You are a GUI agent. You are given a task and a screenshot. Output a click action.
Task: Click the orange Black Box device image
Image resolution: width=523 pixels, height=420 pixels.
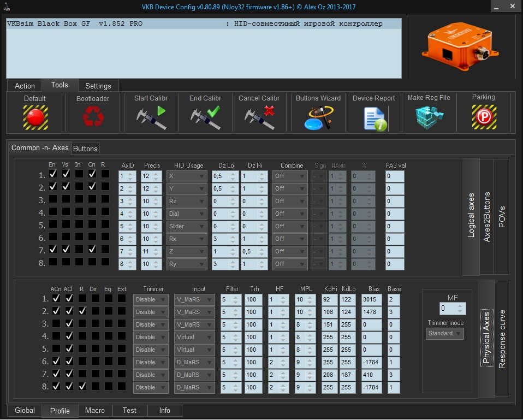click(460, 46)
